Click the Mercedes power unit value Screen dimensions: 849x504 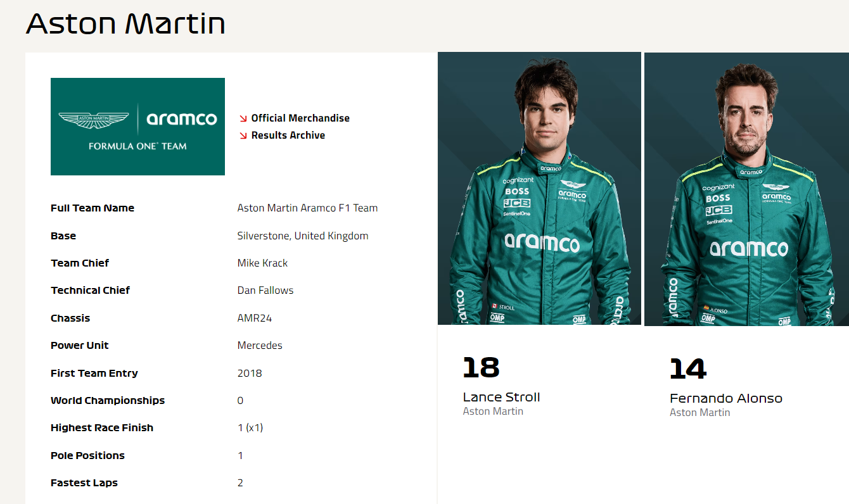(x=260, y=346)
